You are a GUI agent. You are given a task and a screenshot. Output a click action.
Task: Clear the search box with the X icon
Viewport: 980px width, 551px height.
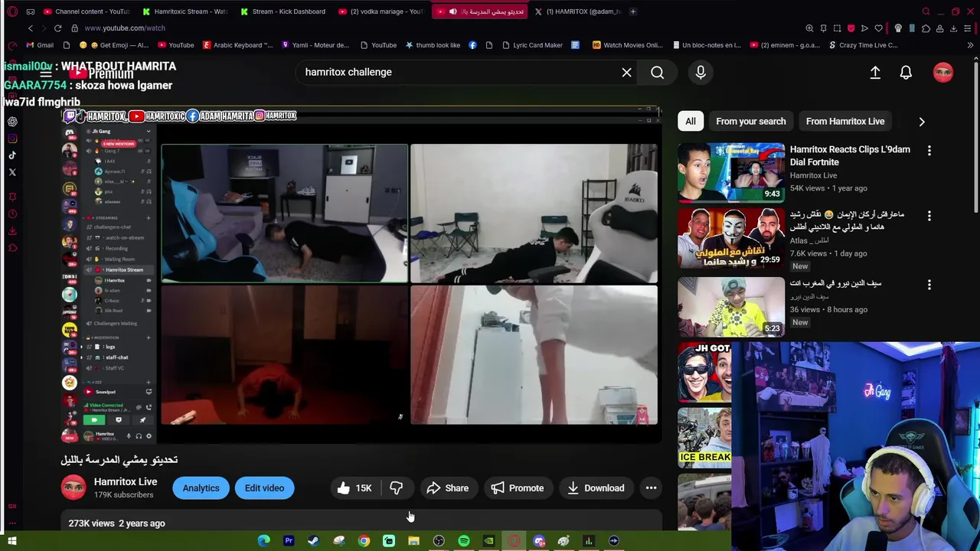point(626,72)
